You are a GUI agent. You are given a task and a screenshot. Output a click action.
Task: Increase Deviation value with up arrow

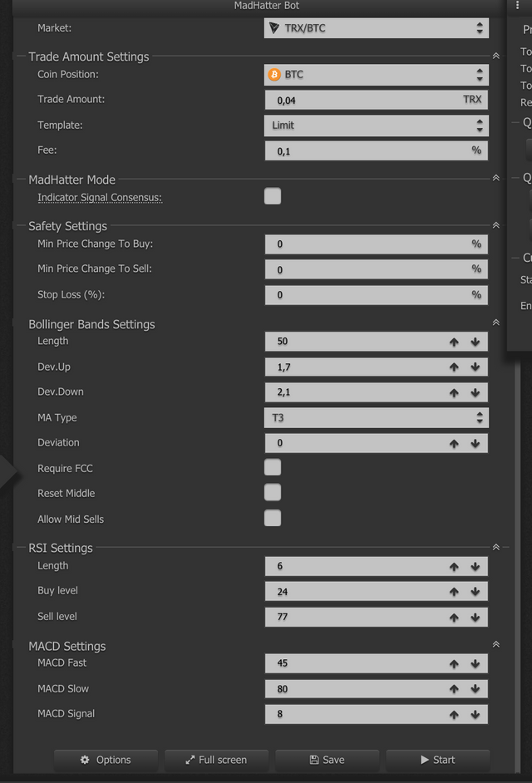pos(454,443)
